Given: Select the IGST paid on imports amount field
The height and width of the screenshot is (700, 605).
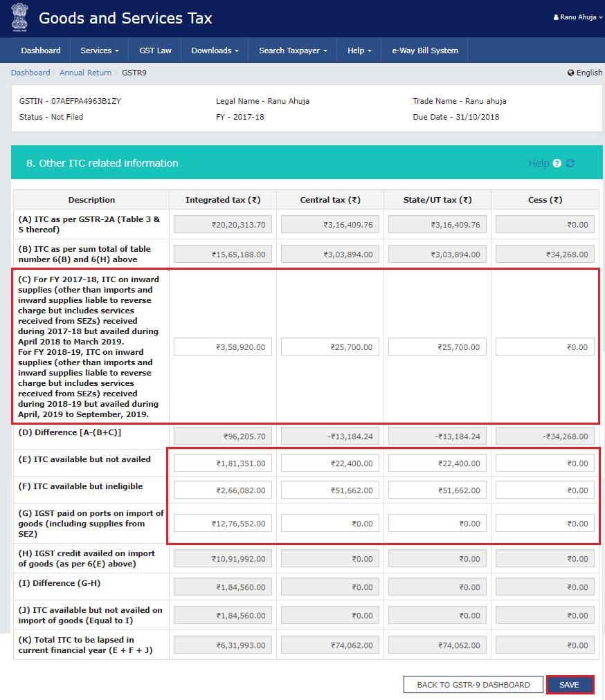Looking at the screenshot, I should point(222,523).
